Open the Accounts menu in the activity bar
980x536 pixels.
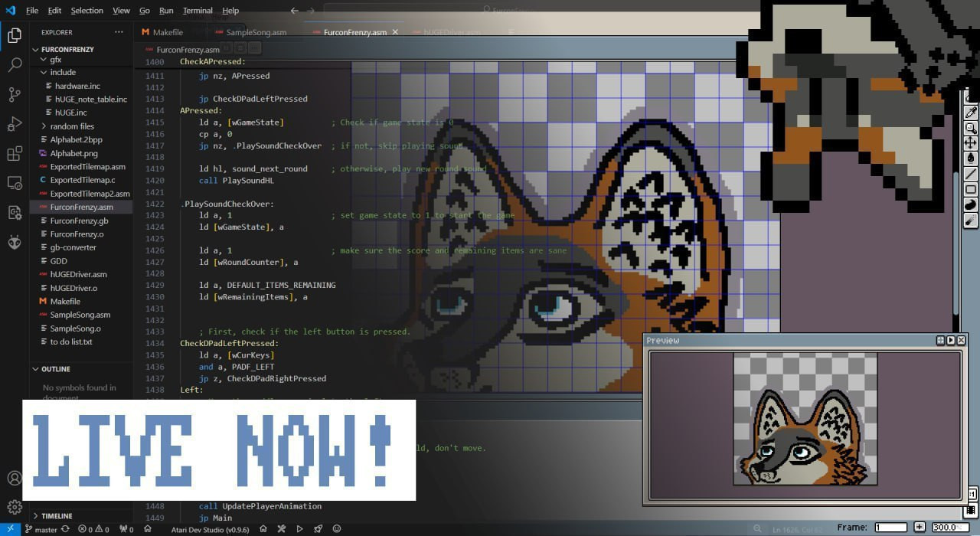tap(15, 479)
